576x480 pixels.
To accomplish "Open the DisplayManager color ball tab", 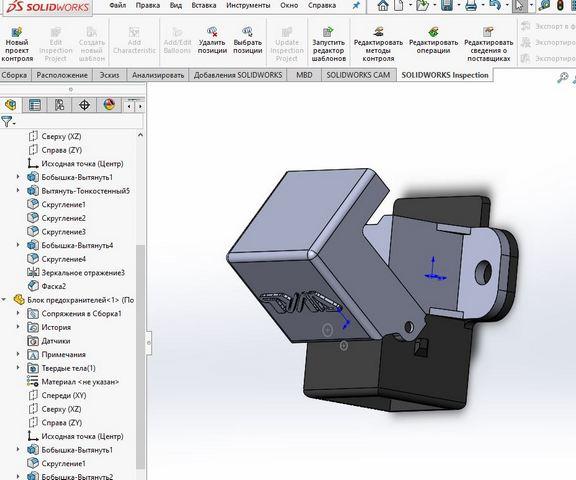I will point(109,105).
